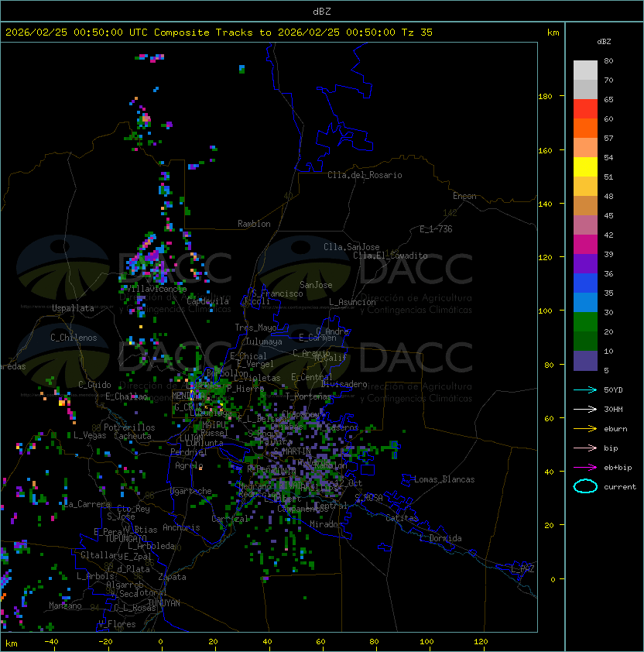Select the yellow 51–54 dBZ color swatch
The height and width of the screenshot is (652, 644).
585,167
